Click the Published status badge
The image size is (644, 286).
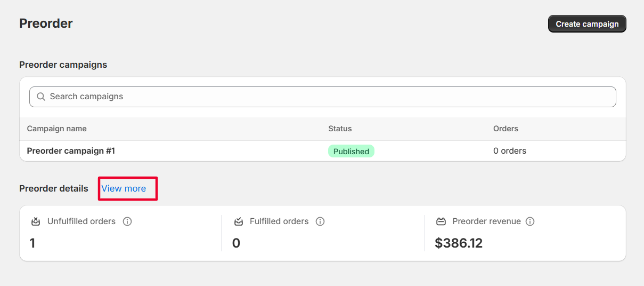pyautogui.click(x=351, y=152)
